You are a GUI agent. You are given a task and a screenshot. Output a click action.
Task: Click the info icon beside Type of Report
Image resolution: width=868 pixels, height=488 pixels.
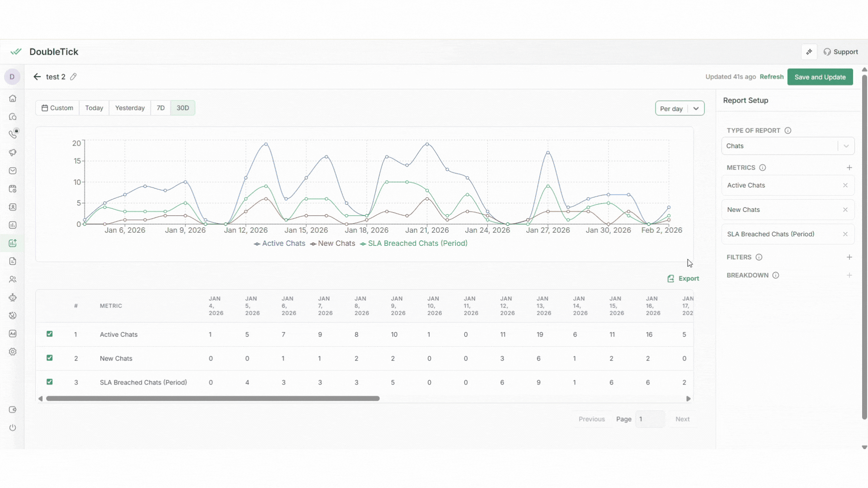point(788,131)
